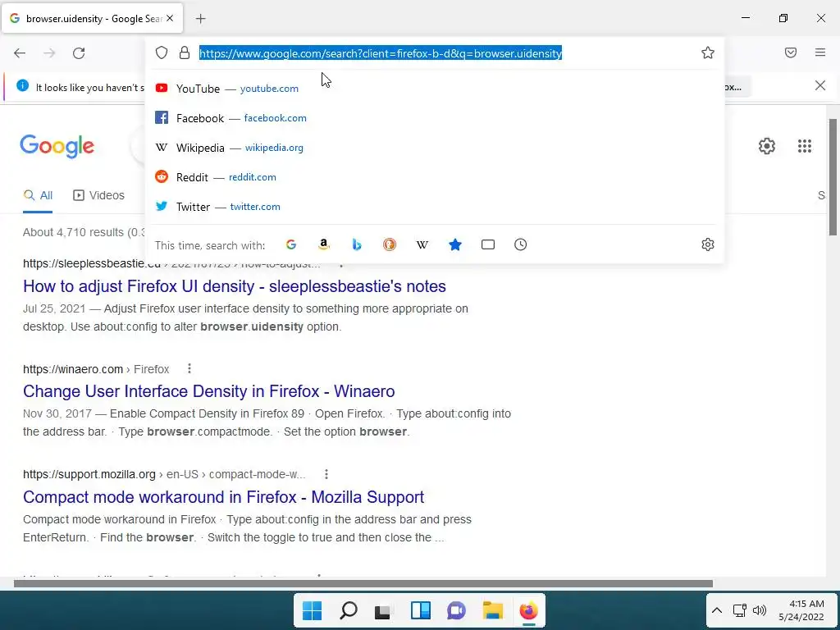The width and height of the screenshot is (840, 630).
Task: Open 'How to adjust Firefox UI density' result
Action: tap(234, 286)
